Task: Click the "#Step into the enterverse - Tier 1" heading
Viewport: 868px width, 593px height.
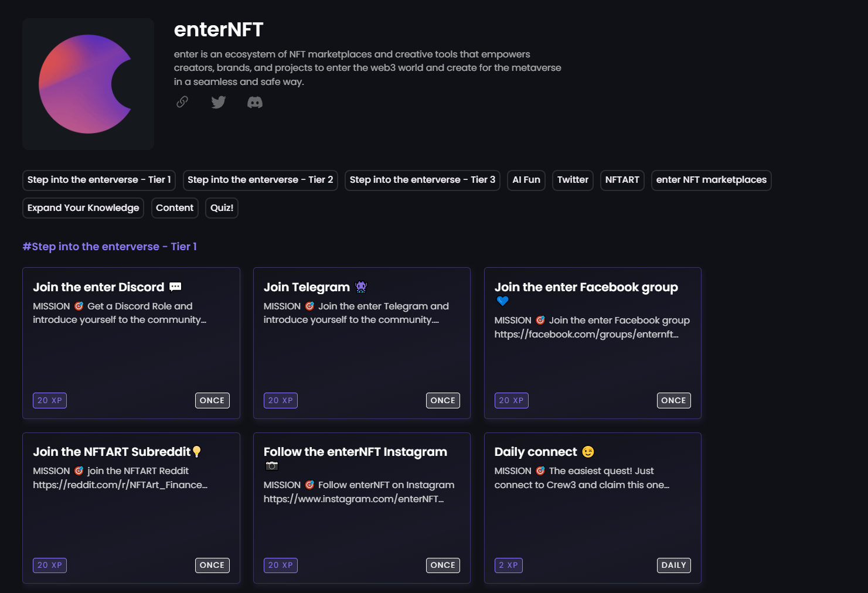Action: pos(110,246)
